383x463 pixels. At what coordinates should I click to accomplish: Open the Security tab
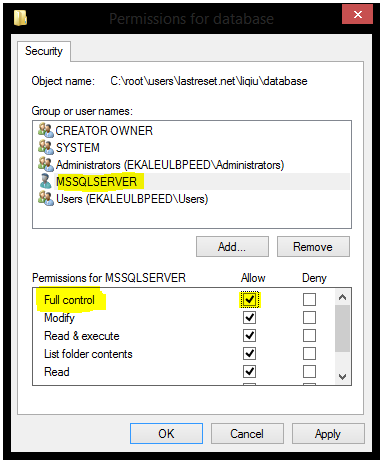click(x=44, y=51)
